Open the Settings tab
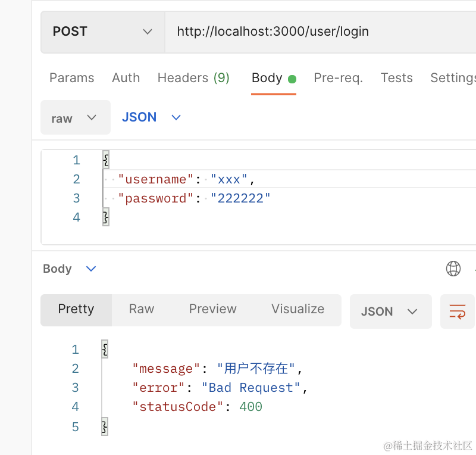Image resolution: width=476 pixels, height=455 pixels. tap(453, 78)
